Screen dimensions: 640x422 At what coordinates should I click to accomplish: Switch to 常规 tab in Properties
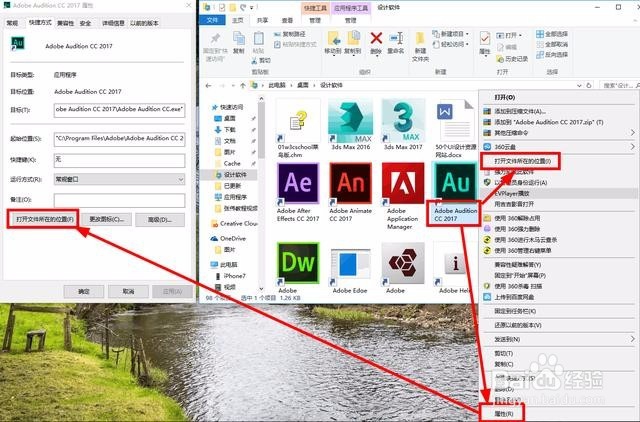[12, 23]
